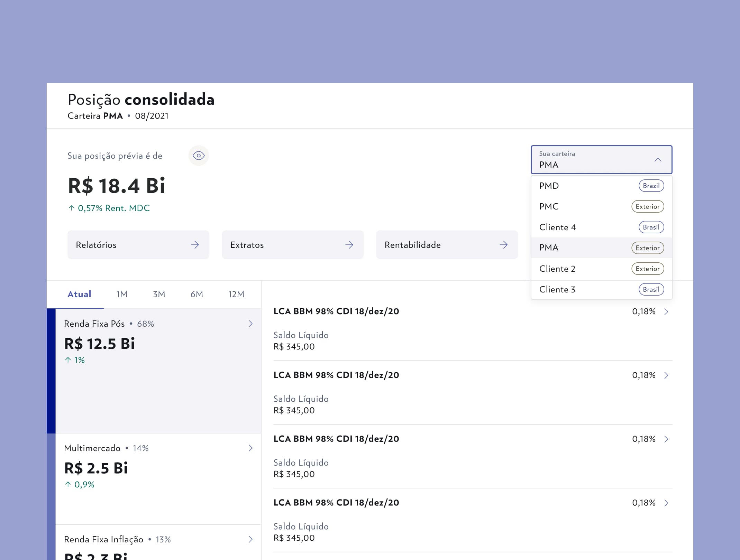Choose Cliente 4 in carteira list
The width and height of the screenshot is (740, 560).
pos(601,227)
